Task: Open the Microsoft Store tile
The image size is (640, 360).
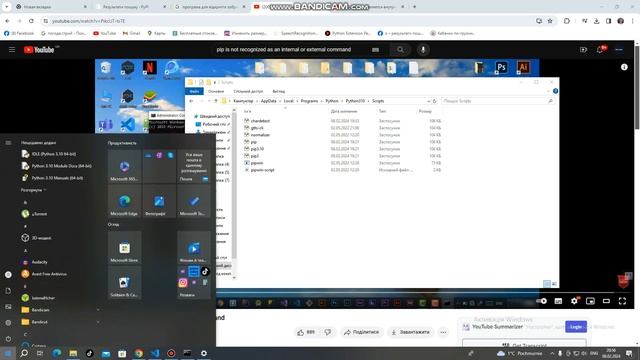Action: click(x=124, y=247)
